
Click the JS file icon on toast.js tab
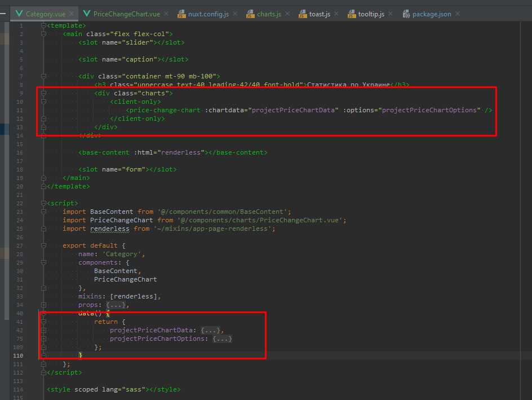(x=303, y=14)
